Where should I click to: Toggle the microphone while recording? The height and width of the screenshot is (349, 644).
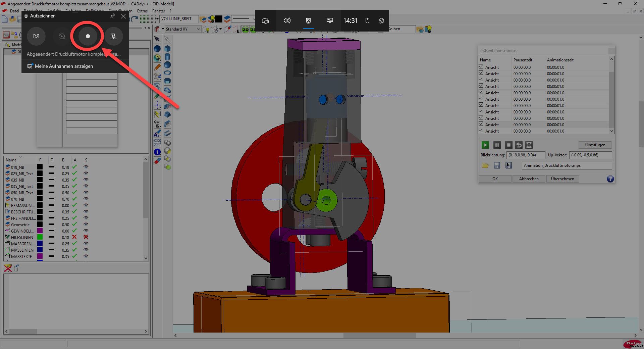pos(114,36)
